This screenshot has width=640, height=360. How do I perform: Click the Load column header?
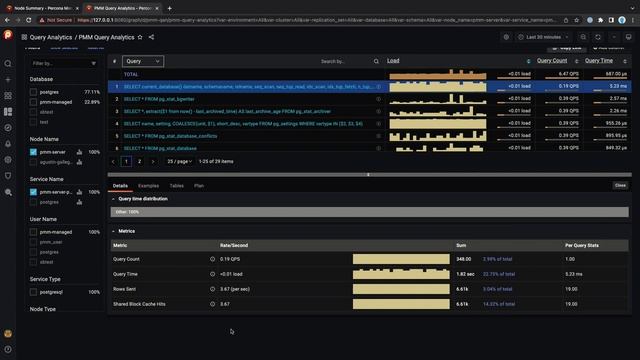coord(393,61)
